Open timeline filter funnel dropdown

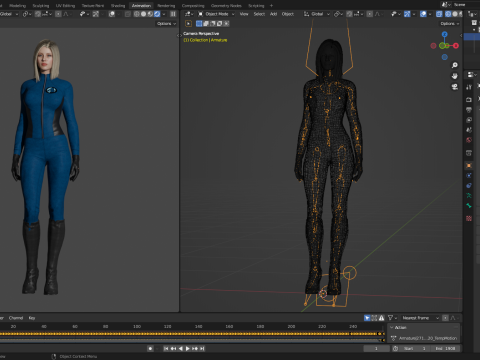click(392, 318)
